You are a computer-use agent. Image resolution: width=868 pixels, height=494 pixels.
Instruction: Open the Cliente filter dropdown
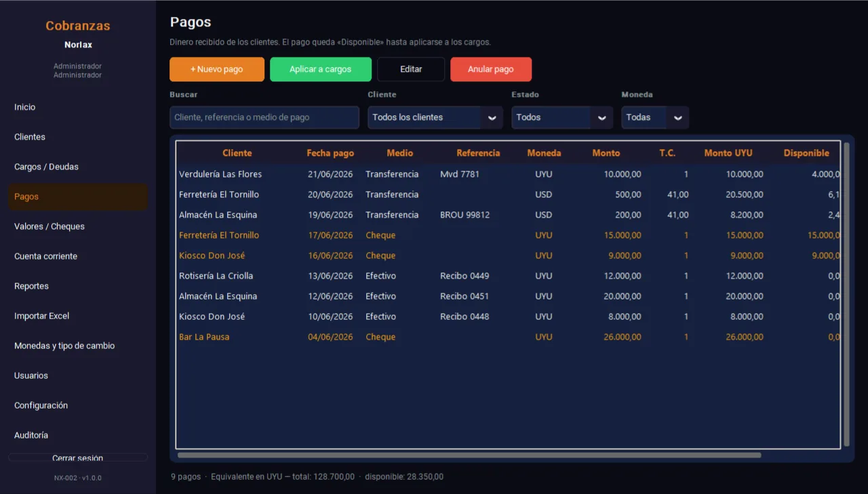tap(435, 117)
